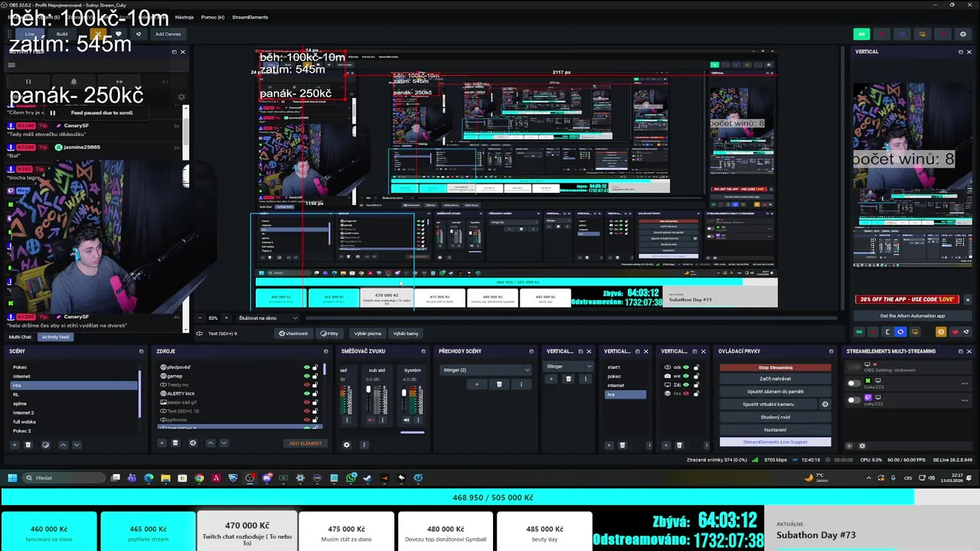Remove the transition in Přechody scény panel
The height and width of the screenshot is (551, 980).
(x=499, y=384)
